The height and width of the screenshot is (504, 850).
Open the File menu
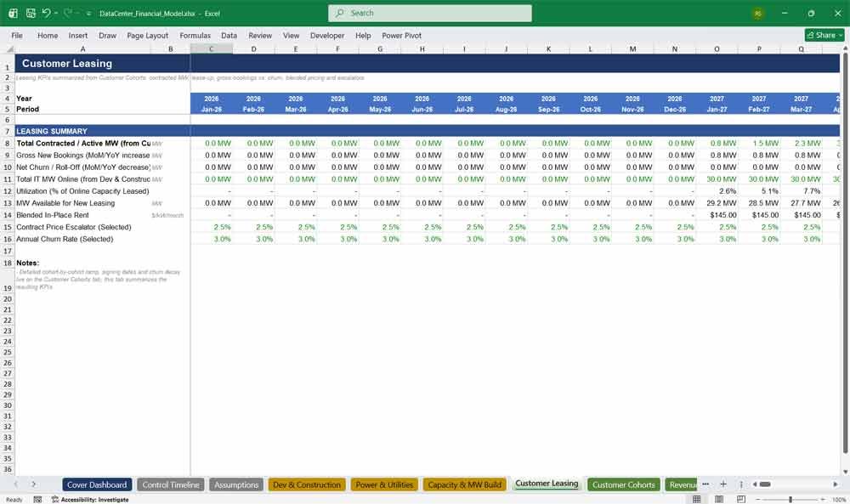pos(17,35)
